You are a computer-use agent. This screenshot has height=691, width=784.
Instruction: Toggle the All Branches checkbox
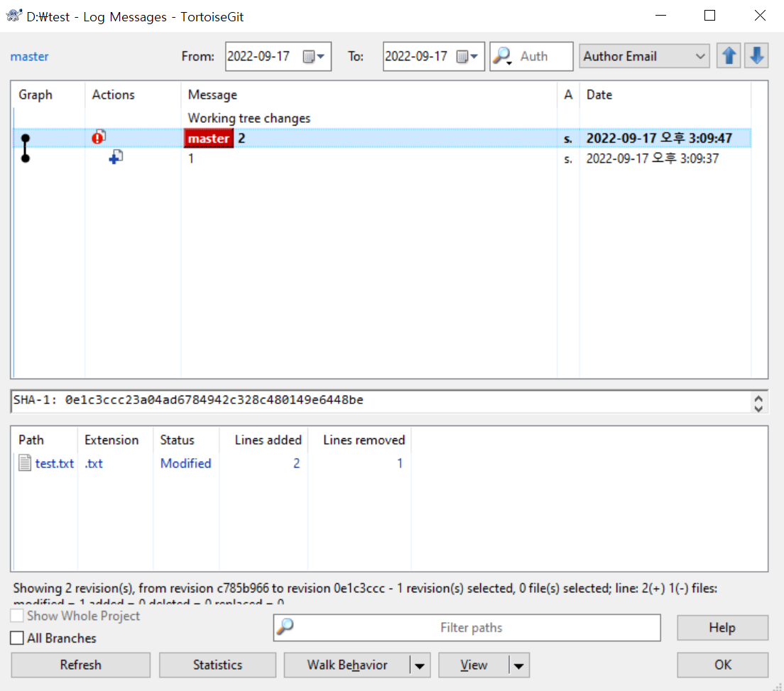coord(17,638)
